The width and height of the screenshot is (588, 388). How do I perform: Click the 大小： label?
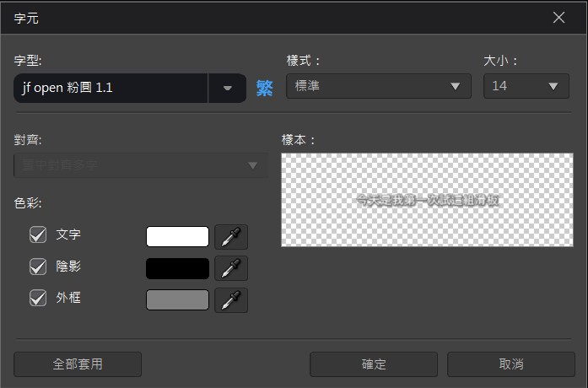coord(500,61)
